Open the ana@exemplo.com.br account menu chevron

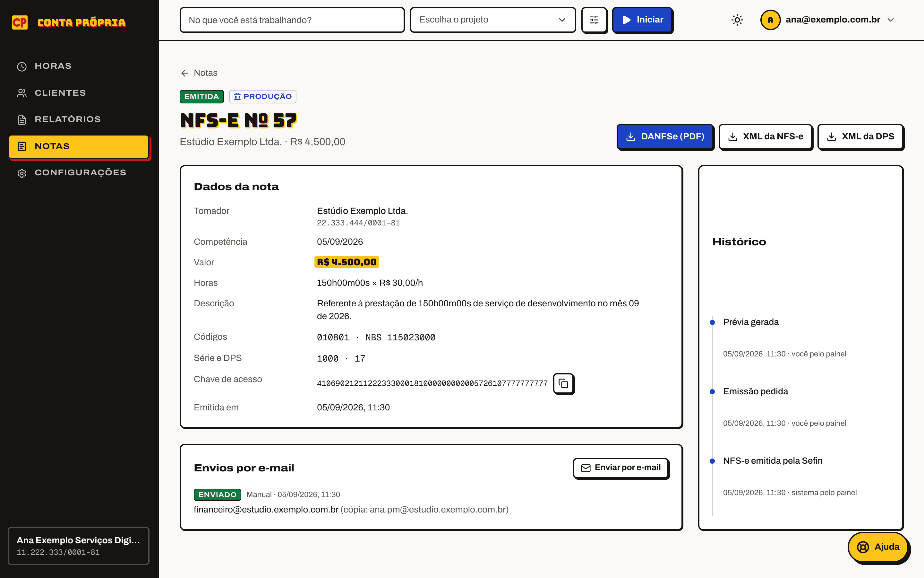point(891,20)
